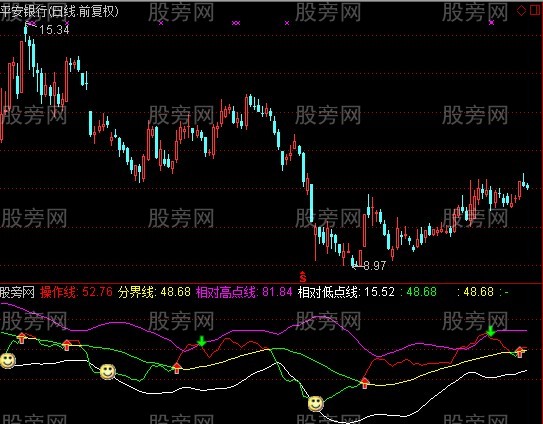Click the rightmost purple x marker at the chart top

(491, 23)
